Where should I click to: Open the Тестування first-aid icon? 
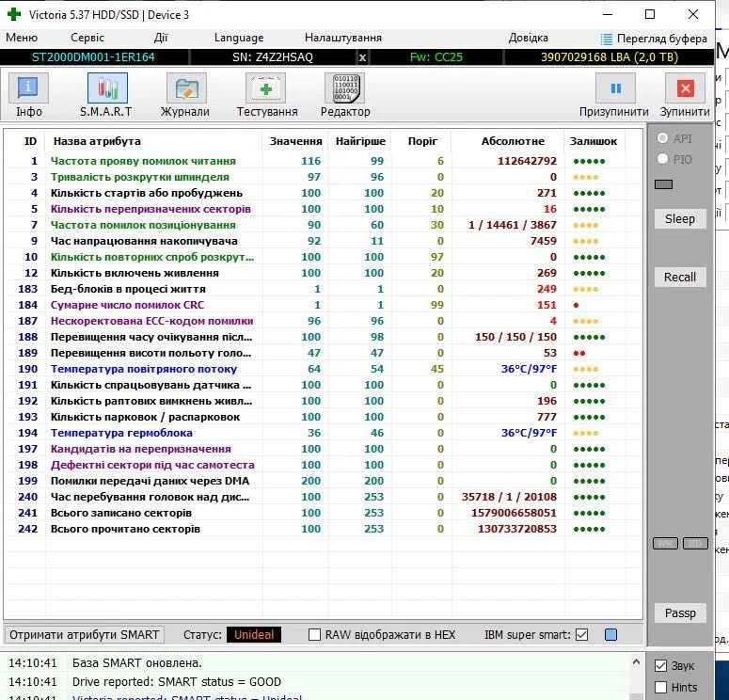click(265, 88)
